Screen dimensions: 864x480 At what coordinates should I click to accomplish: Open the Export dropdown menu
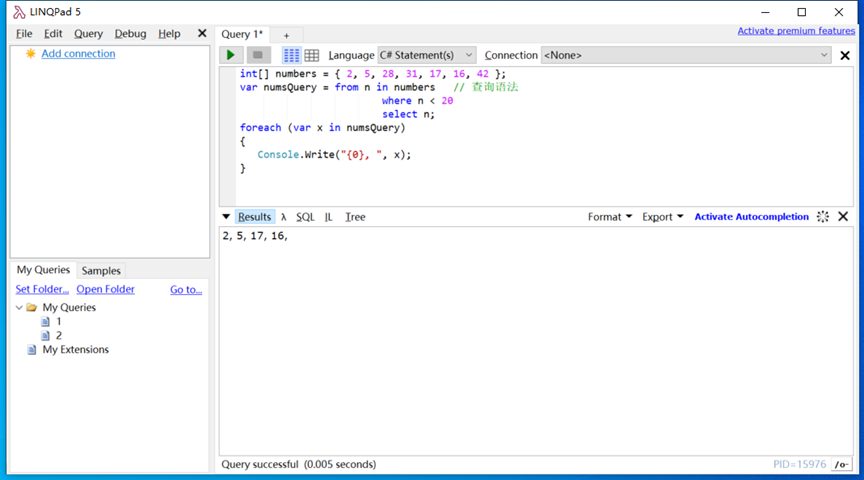[663, 217]
